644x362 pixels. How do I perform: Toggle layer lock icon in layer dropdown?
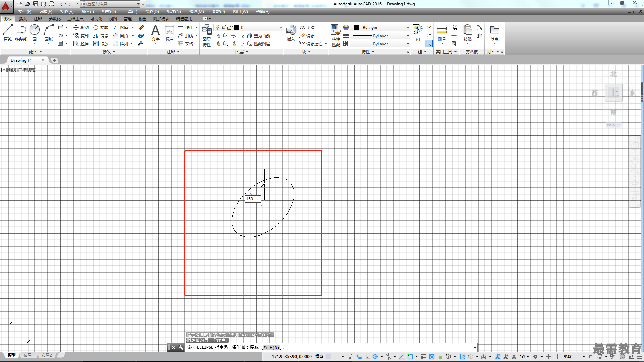click(x=230, y=27)
